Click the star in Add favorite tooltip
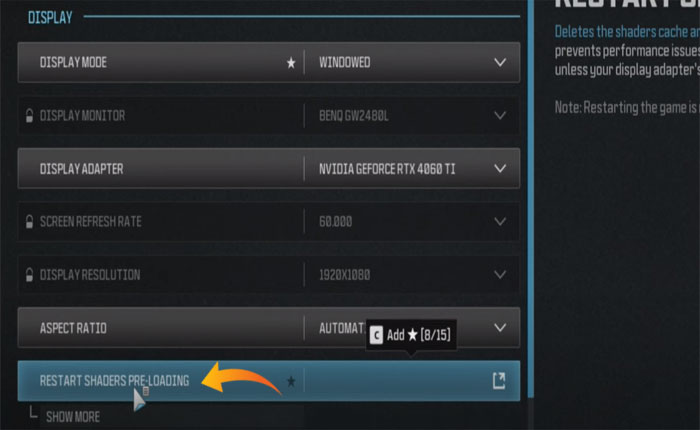Viewport: 700px width, 430px height. pos(412,335)
